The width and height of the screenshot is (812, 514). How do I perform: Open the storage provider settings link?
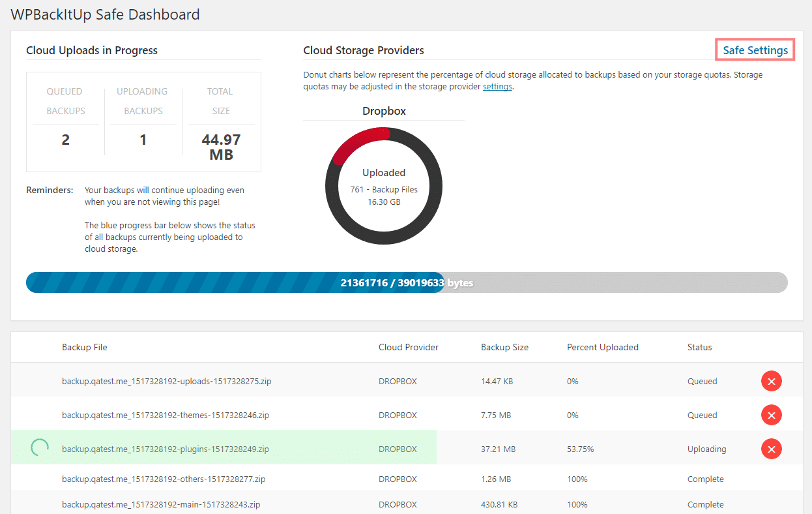click(497, 86)
